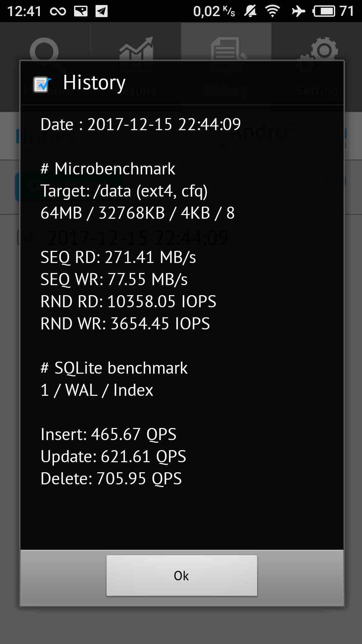
Task: Tap the muted bell status icon
Action: point(250,11)
